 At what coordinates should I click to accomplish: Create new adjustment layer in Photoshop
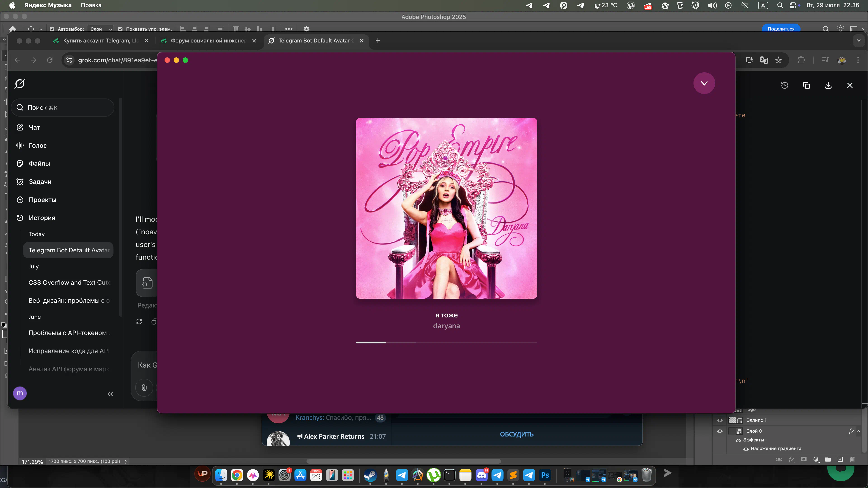(816, 459)
